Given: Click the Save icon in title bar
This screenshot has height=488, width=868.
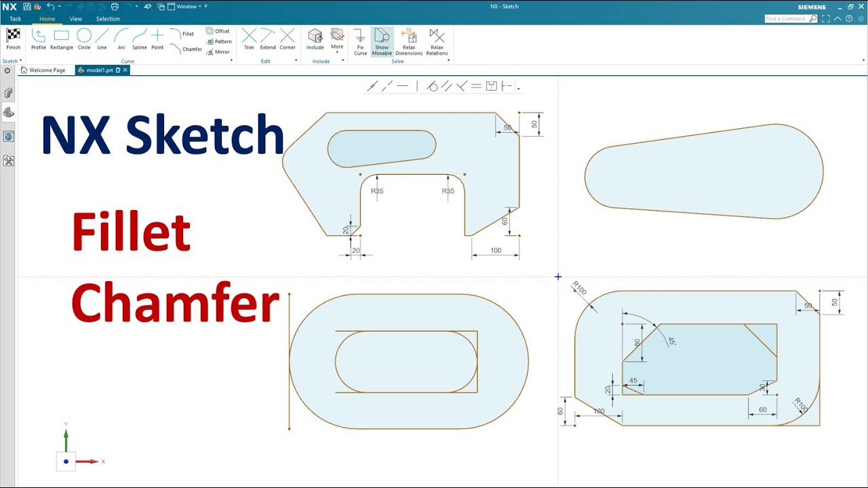Looking at the screenshot, I should point(26,7).
